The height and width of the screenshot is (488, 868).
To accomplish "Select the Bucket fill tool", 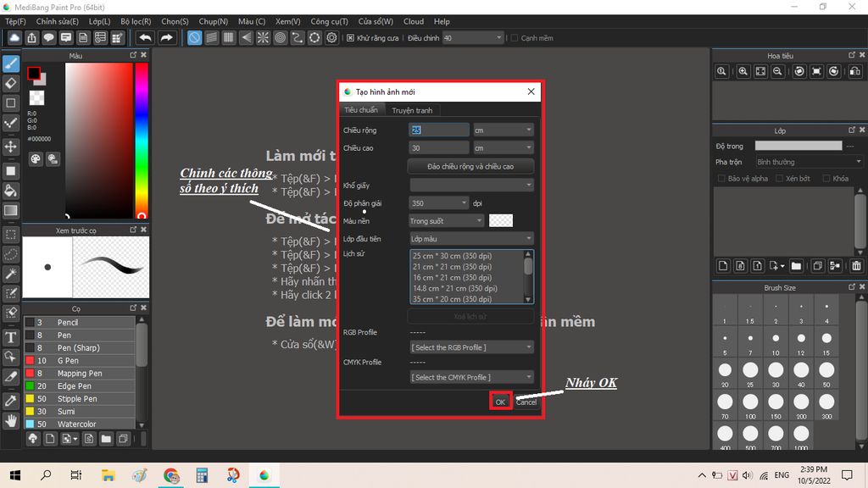I will [10, 191].
